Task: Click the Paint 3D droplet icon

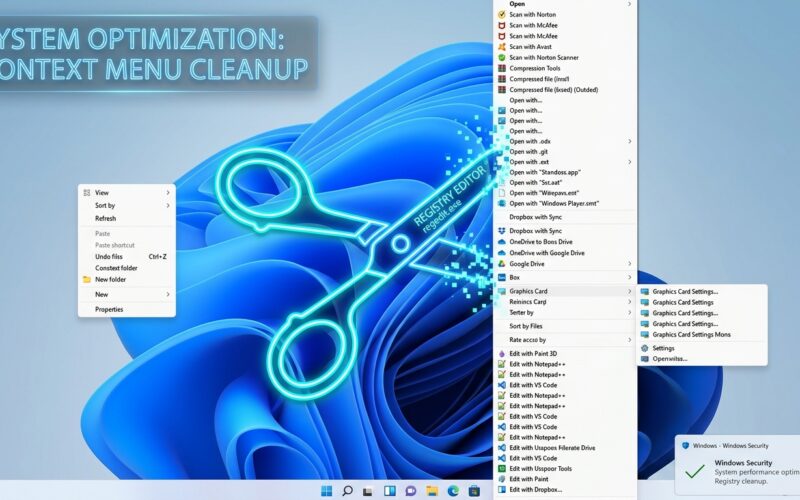Action: coord(502,353)
